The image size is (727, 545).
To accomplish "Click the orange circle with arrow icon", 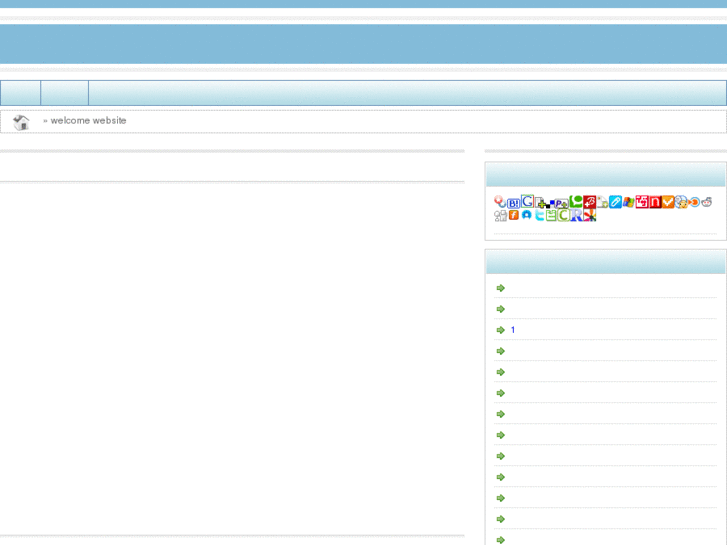I will 694,202.
